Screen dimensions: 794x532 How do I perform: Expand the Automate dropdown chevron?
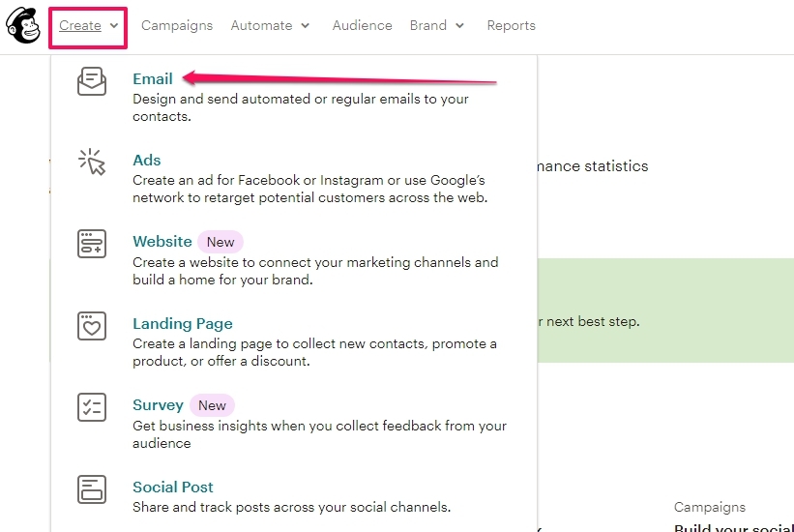click(305, 26)
